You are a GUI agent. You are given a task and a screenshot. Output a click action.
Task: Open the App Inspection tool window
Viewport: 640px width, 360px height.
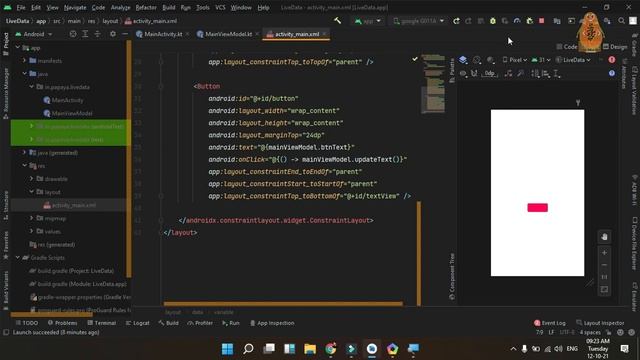click(x=272, y=323)
